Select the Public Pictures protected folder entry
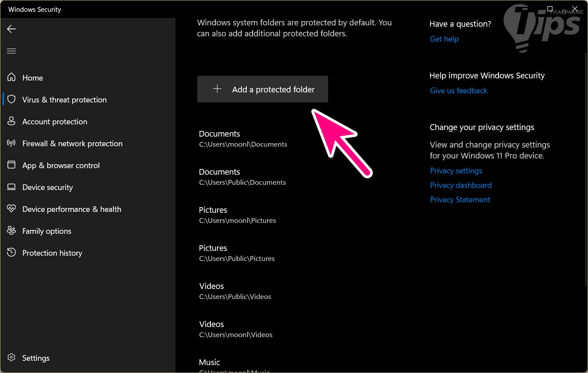 tap(237, 253)
